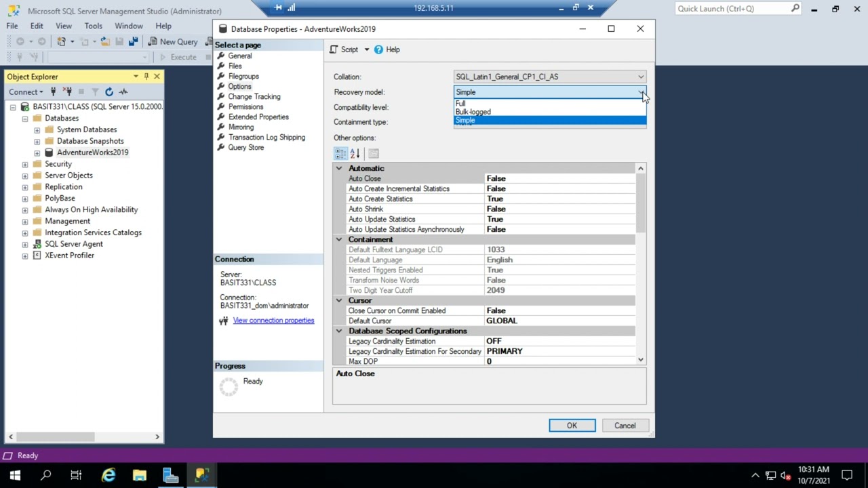Open the Collation combo box
868x488 pixels.
(550, 77)
